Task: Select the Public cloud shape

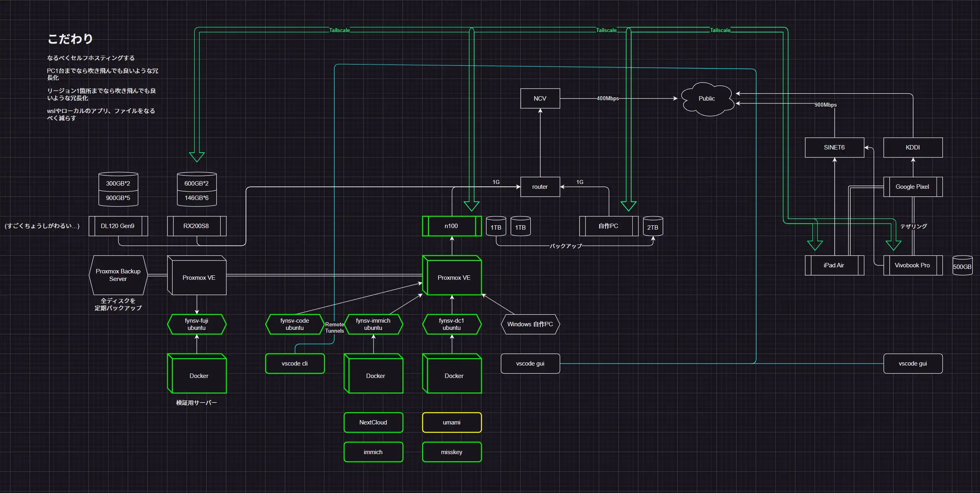Action: (707, 99)
